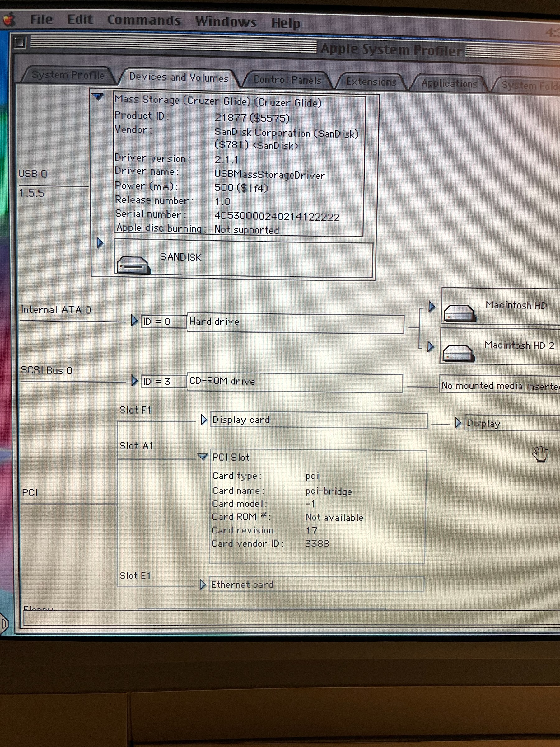The width and height of the screenshot is (560, 747).
Task: Click the Apple menu icon
Action: [8, 19]
